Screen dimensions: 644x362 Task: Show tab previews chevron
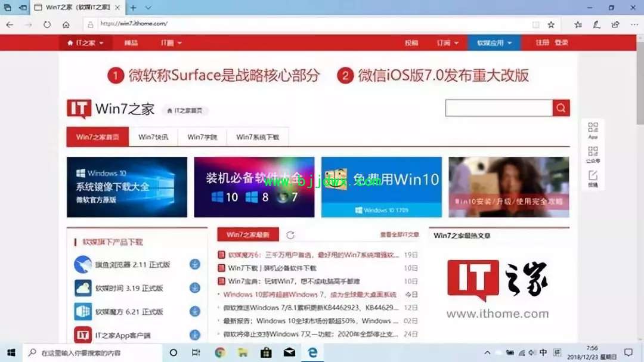(148, 7)
